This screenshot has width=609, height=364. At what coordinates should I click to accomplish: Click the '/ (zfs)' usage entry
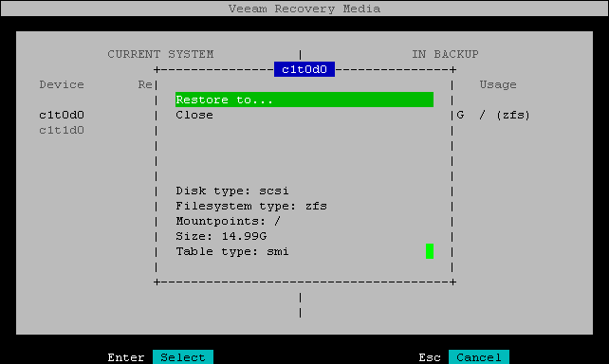(x=505, y=116)
